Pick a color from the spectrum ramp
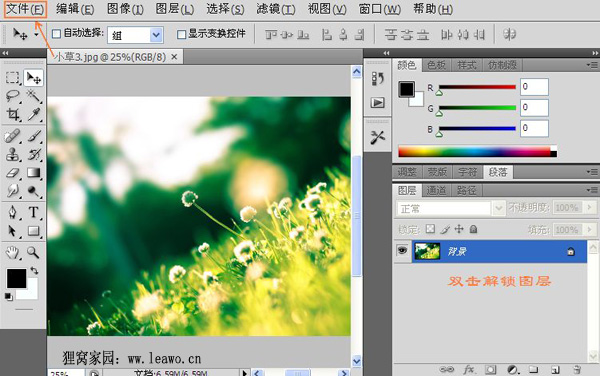This screenshot has width=600, height=376. (x=477, y=151)
